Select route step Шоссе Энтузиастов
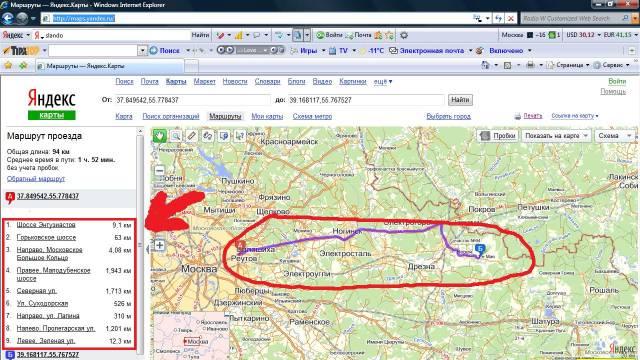The width and height of the screenshot is (640, 360). tap(46, 225)
